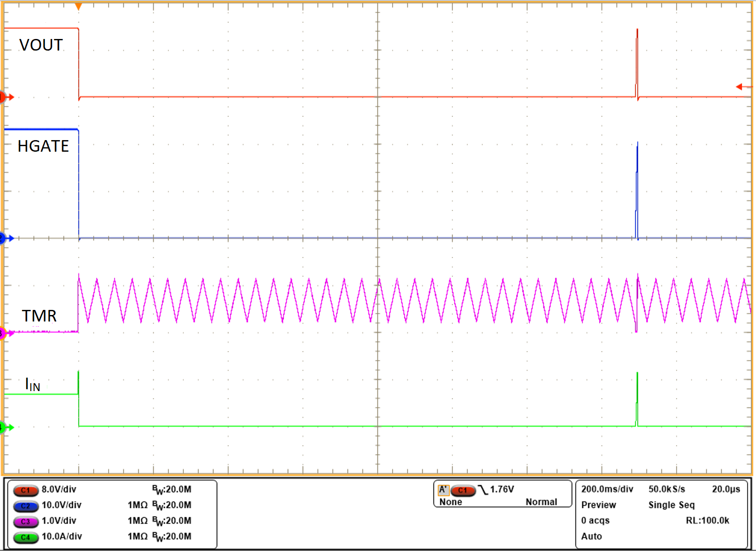
Task: Toggle Preview display mode
Action: [x=599, y=505]
